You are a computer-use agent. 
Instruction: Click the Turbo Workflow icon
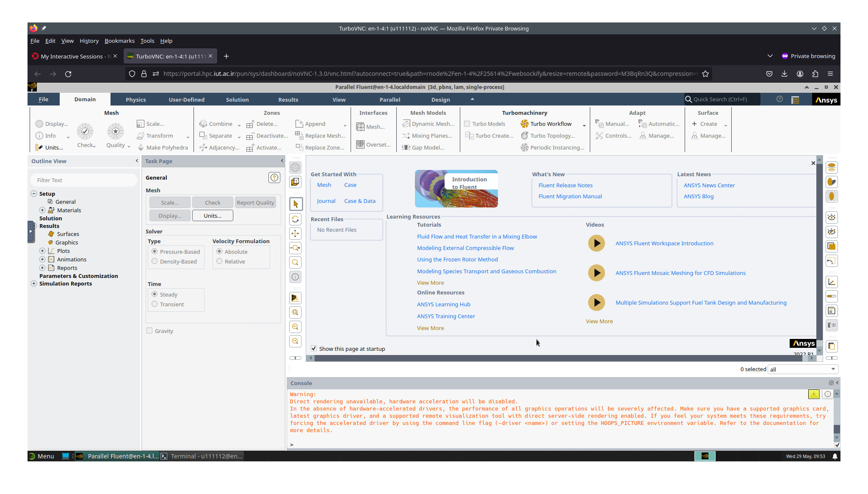click(x=525, y=124)
